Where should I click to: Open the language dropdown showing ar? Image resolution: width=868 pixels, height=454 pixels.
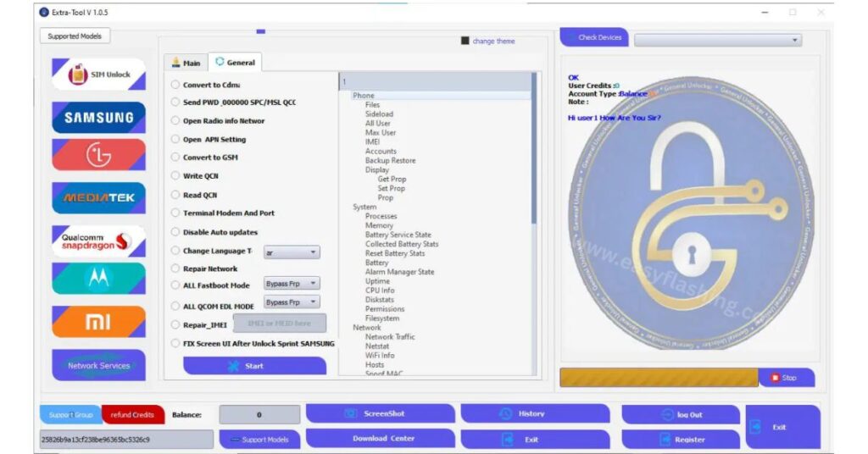(292, 252)
